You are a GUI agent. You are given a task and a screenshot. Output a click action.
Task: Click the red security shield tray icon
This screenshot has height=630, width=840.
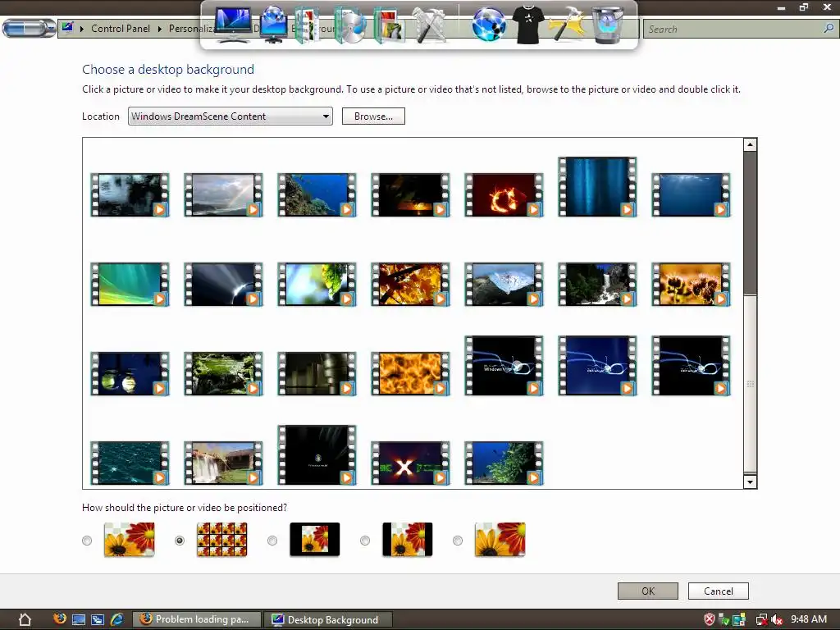[x=710, y=620]
